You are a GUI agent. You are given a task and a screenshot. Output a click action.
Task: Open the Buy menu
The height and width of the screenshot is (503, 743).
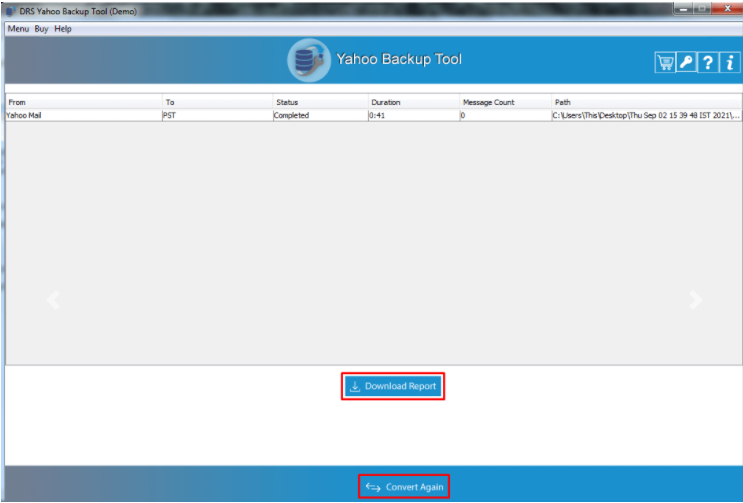click(41, 29)
